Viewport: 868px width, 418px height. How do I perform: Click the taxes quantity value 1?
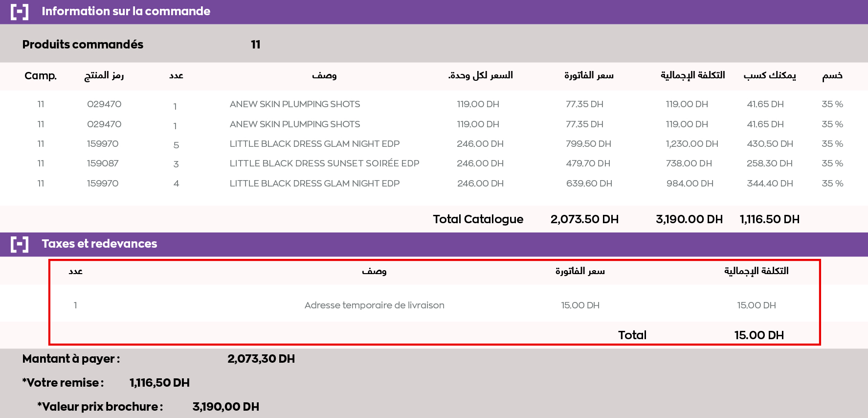75,305
